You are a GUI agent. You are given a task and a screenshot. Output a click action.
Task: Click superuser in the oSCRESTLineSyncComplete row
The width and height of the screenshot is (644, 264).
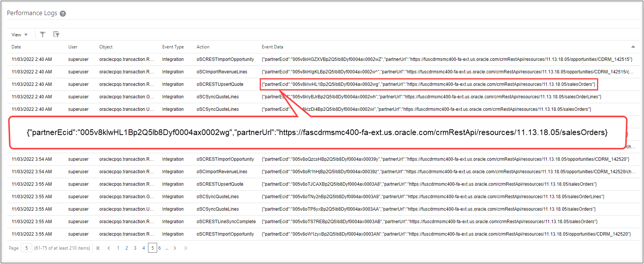[x=78, y=222]
